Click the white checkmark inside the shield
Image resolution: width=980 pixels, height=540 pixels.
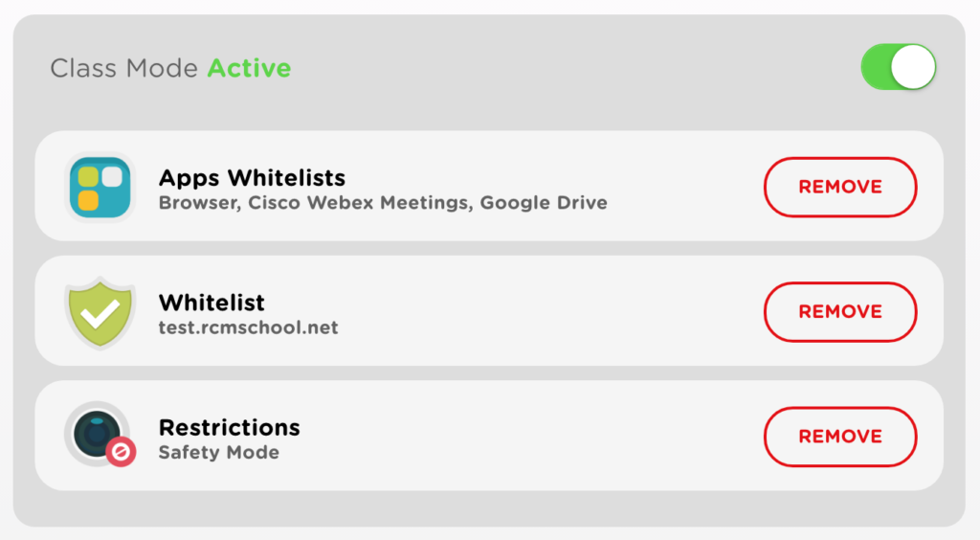(100, 313)
